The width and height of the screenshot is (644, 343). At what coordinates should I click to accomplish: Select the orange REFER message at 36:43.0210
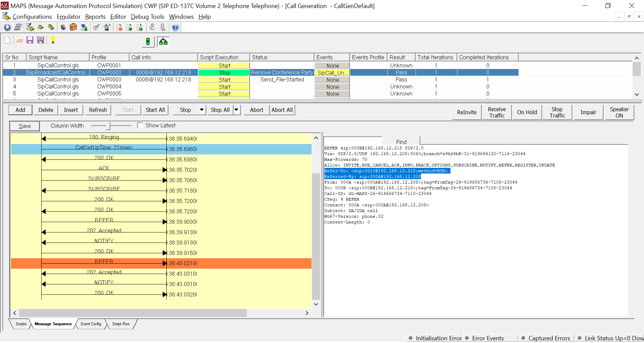pos(161,263)
